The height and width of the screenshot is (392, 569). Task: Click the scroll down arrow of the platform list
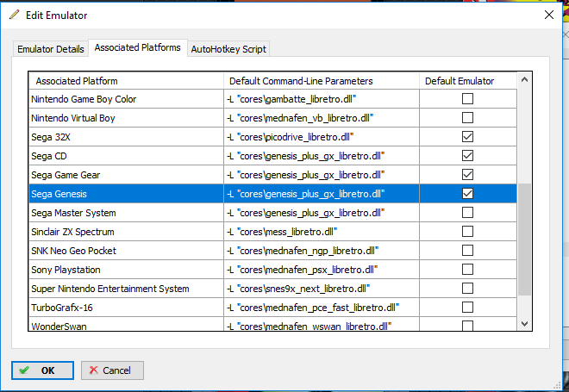click(524, 323)
